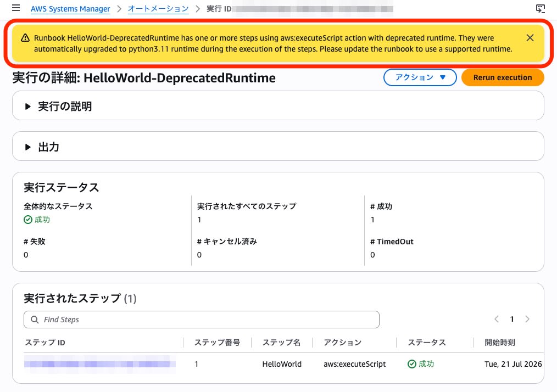Open the hamburger navigation menu

16,8
